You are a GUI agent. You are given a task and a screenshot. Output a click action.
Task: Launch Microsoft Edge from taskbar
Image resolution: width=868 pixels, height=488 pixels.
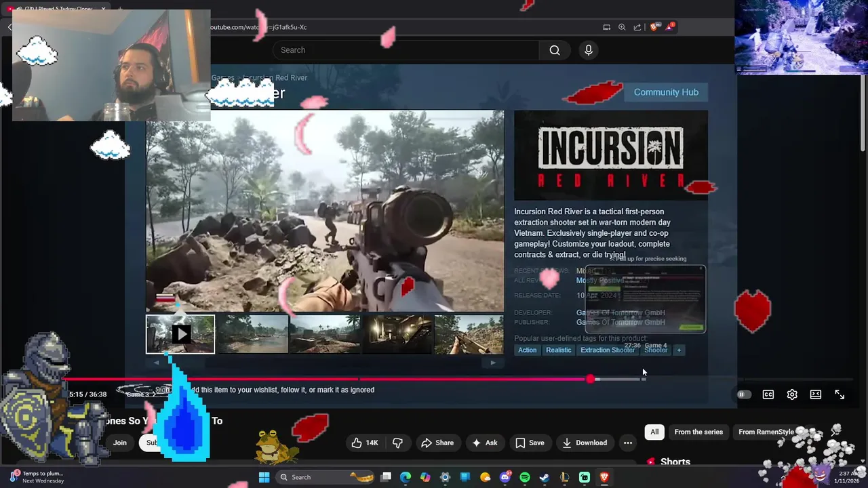(406, 477)
